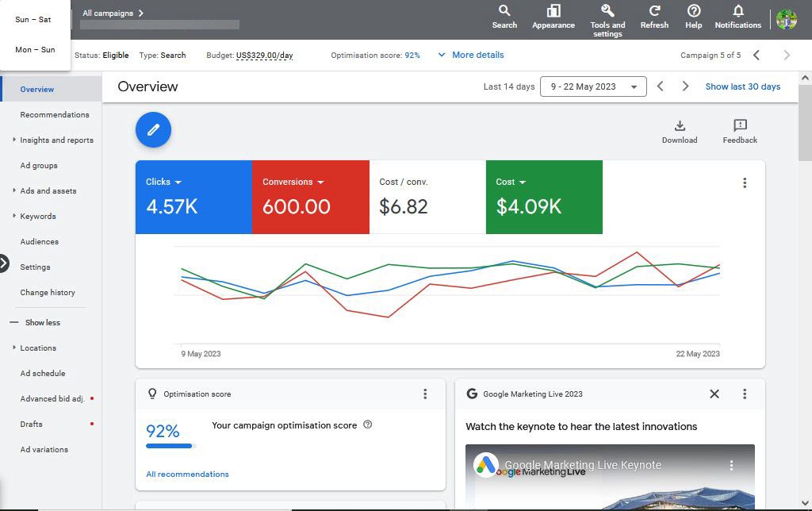This screenshot has width=812, height=511.
Task: Open campaign Settings in the sidebar
Action: click(x=35, y=267)
